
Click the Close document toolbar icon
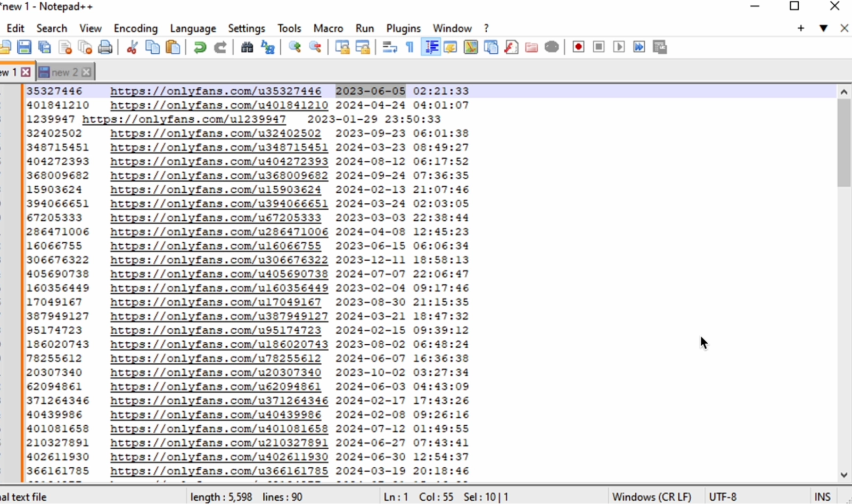(x=65, y=47)
